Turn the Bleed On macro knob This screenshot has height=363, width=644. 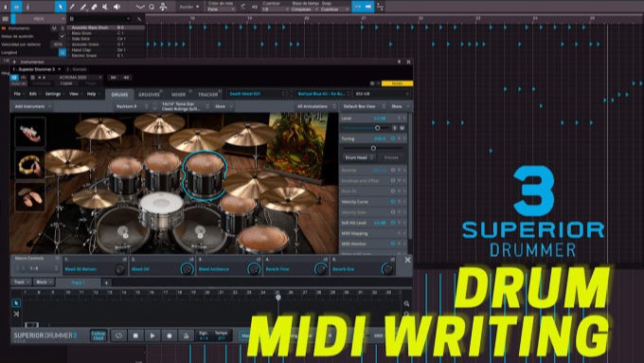coord(187,269)
